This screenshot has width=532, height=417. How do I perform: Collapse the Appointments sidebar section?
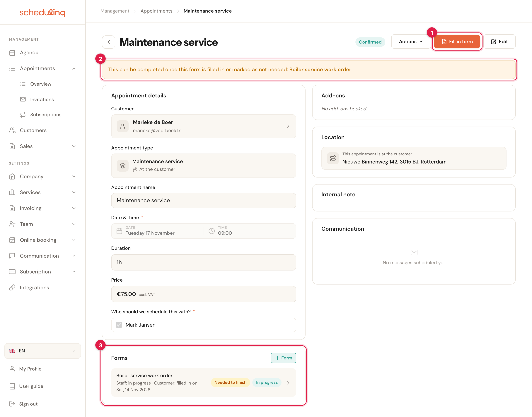[74, 69]
